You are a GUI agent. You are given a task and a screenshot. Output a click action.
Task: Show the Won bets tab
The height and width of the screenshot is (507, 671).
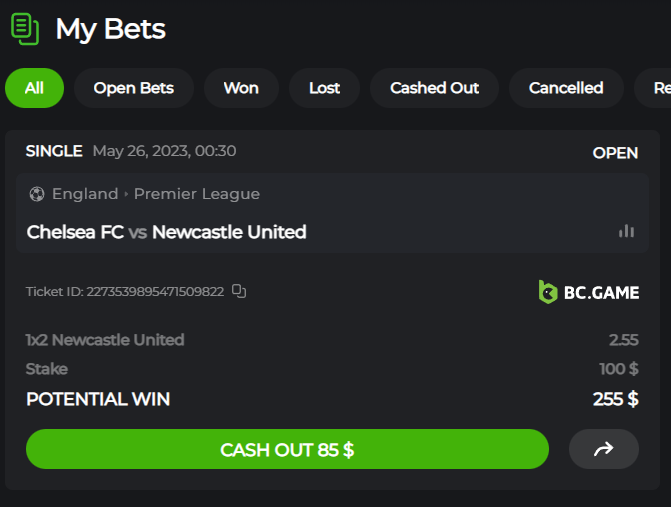[x=241, y=88]
